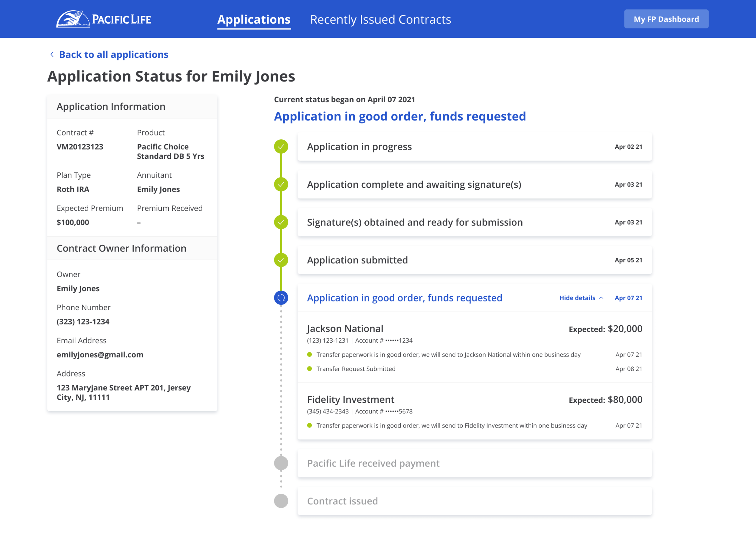The width and height of the screenshot is (756, 534).
Task: Open the Applications tab
Action: tap(254, 19)
